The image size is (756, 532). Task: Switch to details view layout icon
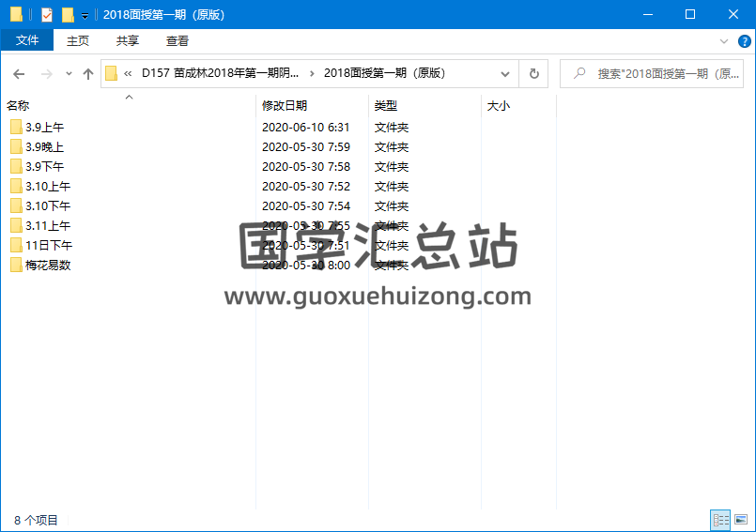(x=720, y=520)
